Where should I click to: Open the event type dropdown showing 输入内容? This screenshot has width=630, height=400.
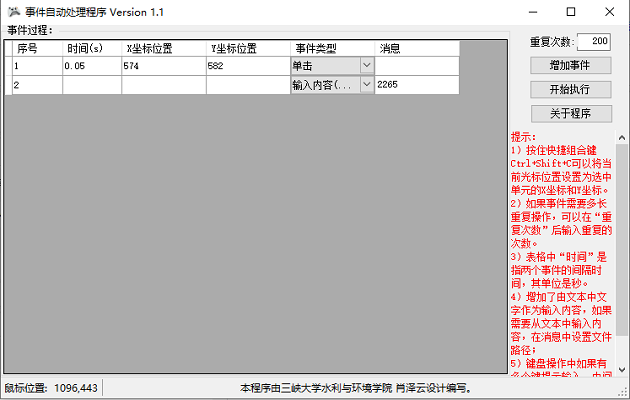pyautogui.click(x=332, y=85)
